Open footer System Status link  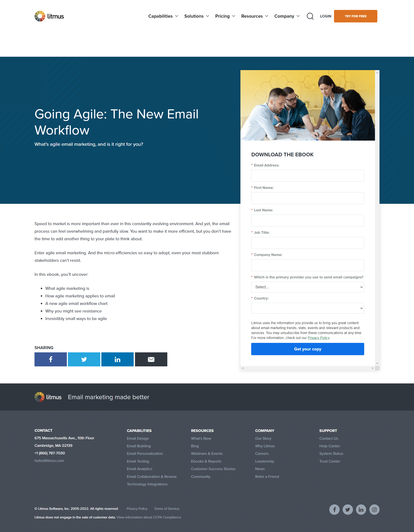pyautogui.click(x=331, y=454)
